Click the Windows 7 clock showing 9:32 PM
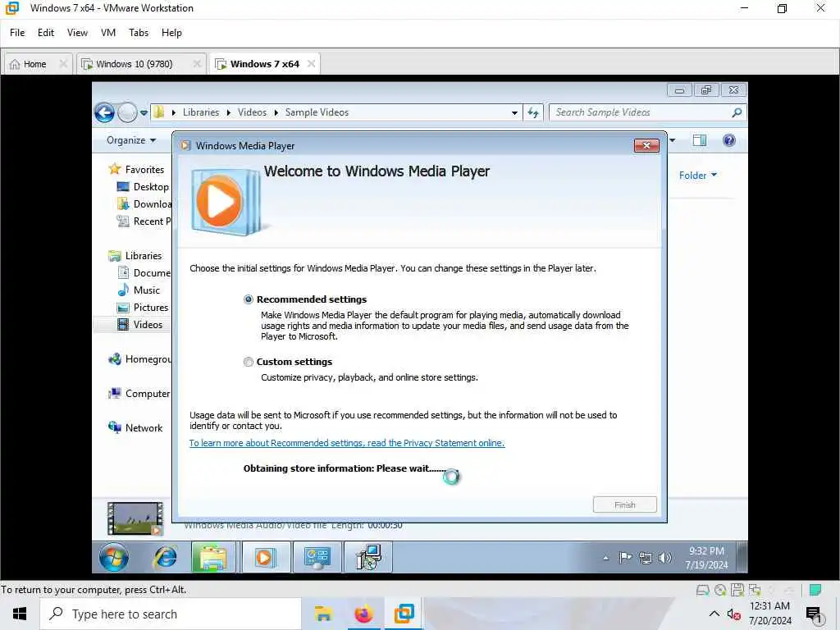Screen dimensions: 840x630 pos(706,558)
